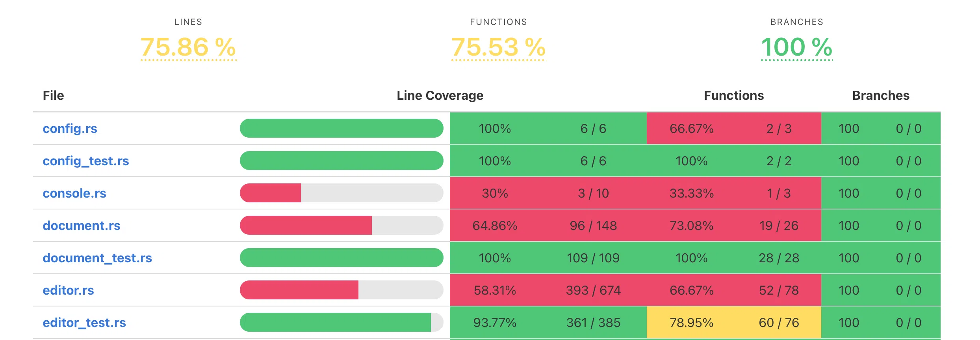Click the 100 % branches total
980x340 pixels.
coord(796,47)
